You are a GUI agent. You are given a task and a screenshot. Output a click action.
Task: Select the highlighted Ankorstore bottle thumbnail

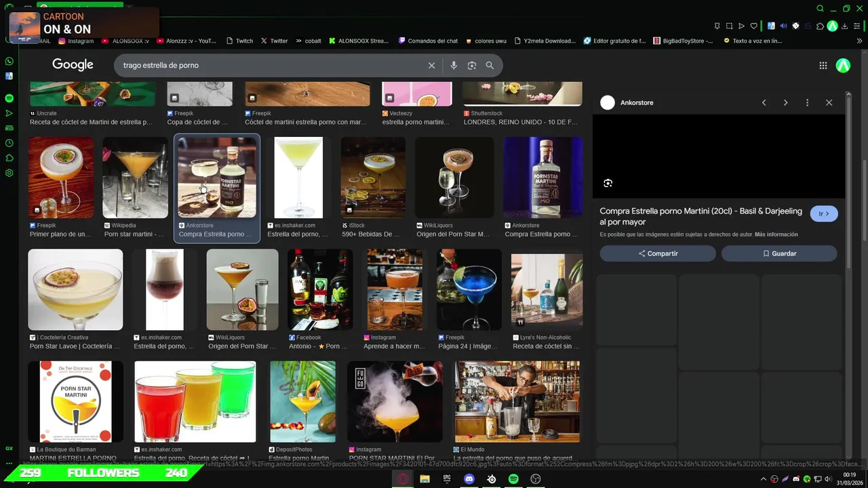[217, 178]
